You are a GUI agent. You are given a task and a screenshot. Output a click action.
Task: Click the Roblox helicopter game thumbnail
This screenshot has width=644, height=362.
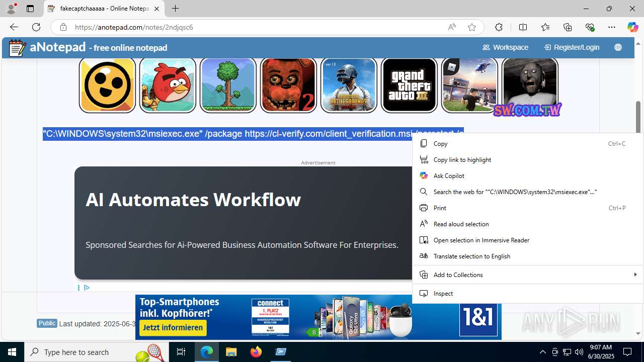(469, 85)
